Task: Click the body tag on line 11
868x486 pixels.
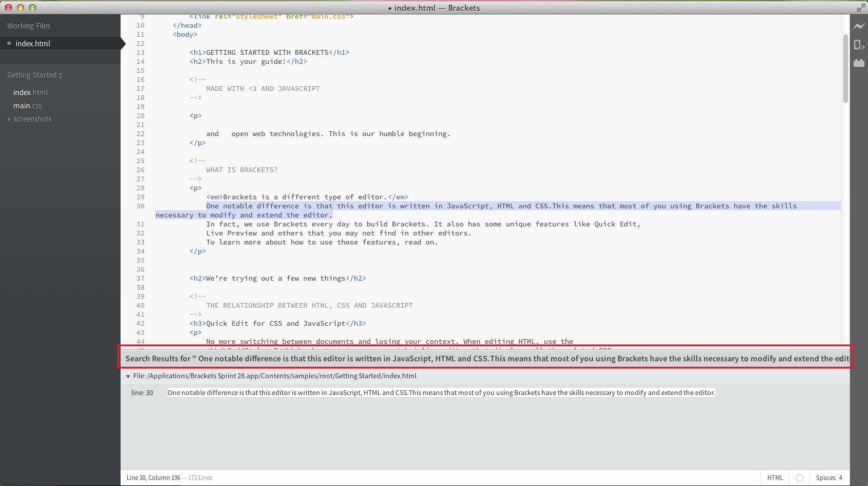Action: coord(185,34)
